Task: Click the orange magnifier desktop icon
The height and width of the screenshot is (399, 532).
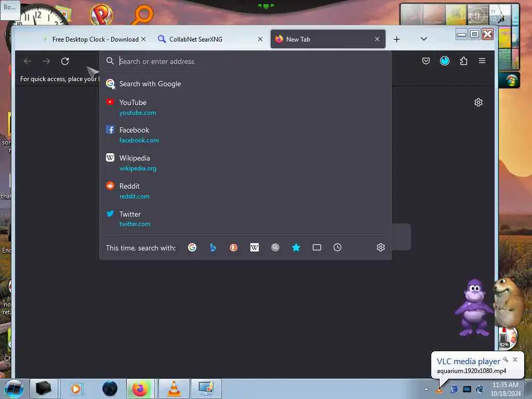Action: [x=142, y=14]
